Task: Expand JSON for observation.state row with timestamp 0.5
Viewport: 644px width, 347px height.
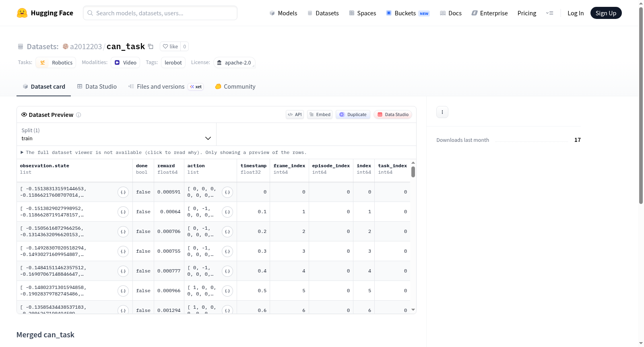Action: [x=123, y=291]
